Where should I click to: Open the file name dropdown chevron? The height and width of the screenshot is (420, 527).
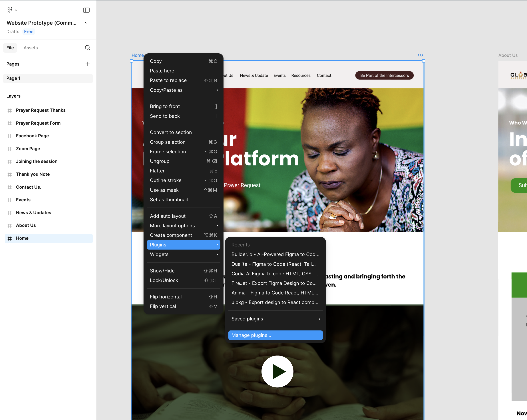pyautogui.click(x=86, y=23)
